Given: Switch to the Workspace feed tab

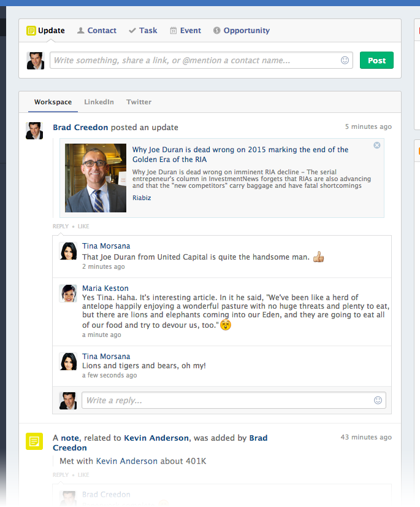Looking at the screenshot, I should tap(53, 102).
